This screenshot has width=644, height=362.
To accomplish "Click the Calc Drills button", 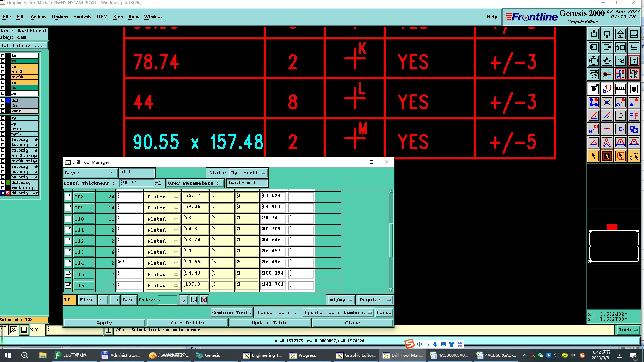I will tap(187, 323).
